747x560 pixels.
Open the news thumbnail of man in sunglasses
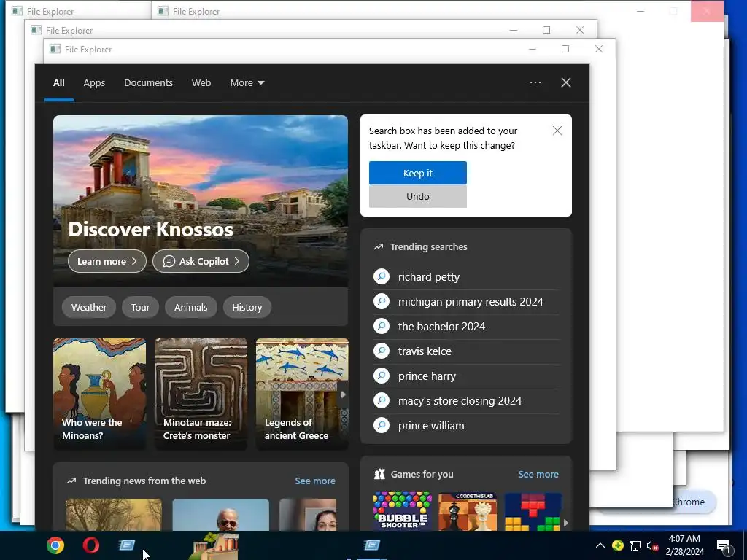coord(220,515)
